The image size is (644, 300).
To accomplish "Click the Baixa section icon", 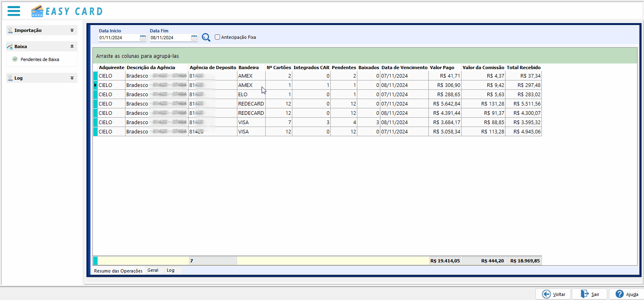I will tap(10, 46).
